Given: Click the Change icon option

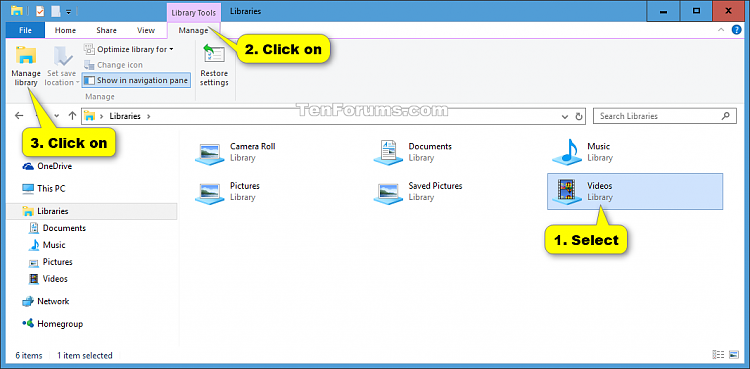Looking at the screenshot, I should pyautogui.click(x=113, y=65).
